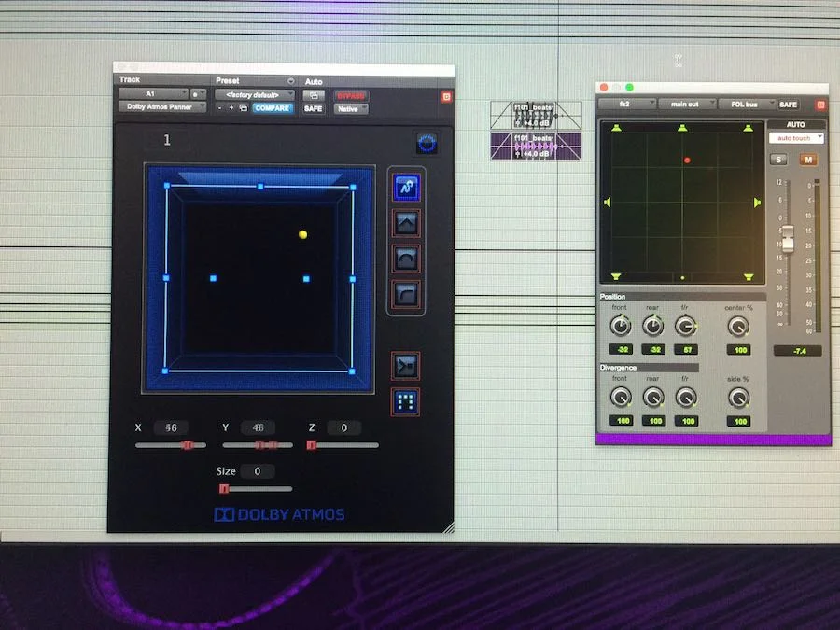Image resolution: width=840 pixels, height=630 pixels.
Task: Click the Divergence rear knob
Action: (x=653, y=397)
